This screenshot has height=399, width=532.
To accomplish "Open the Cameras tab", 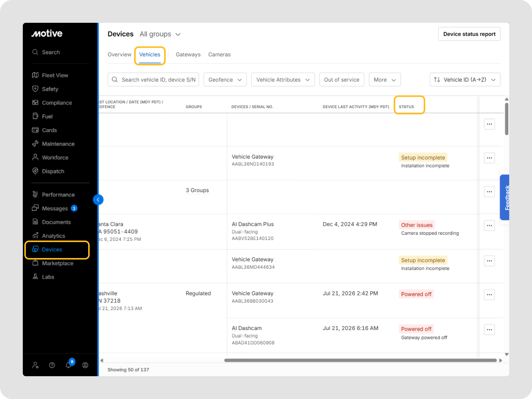I will 219,55.
